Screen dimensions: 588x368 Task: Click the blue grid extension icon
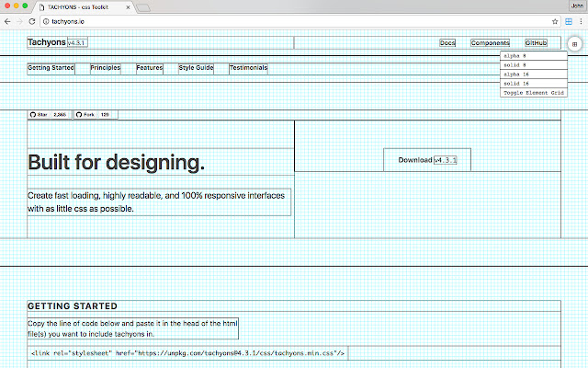[x=569, y=22]
